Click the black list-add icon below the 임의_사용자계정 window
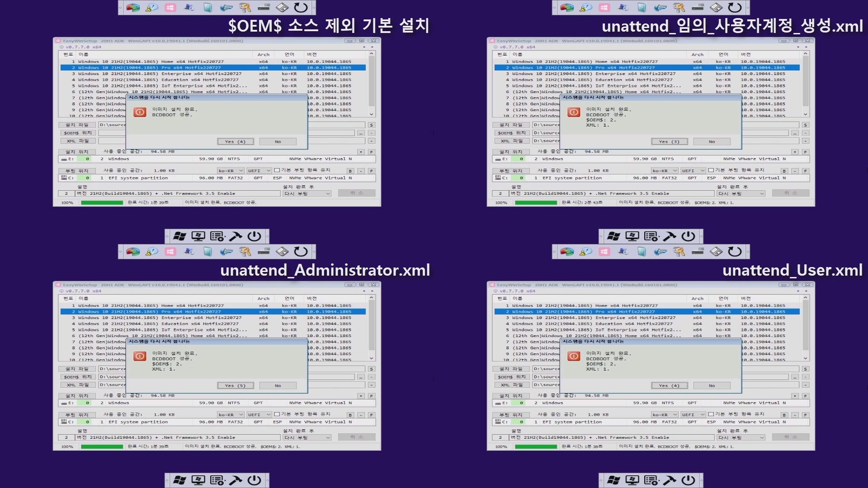 click(651, 236)
